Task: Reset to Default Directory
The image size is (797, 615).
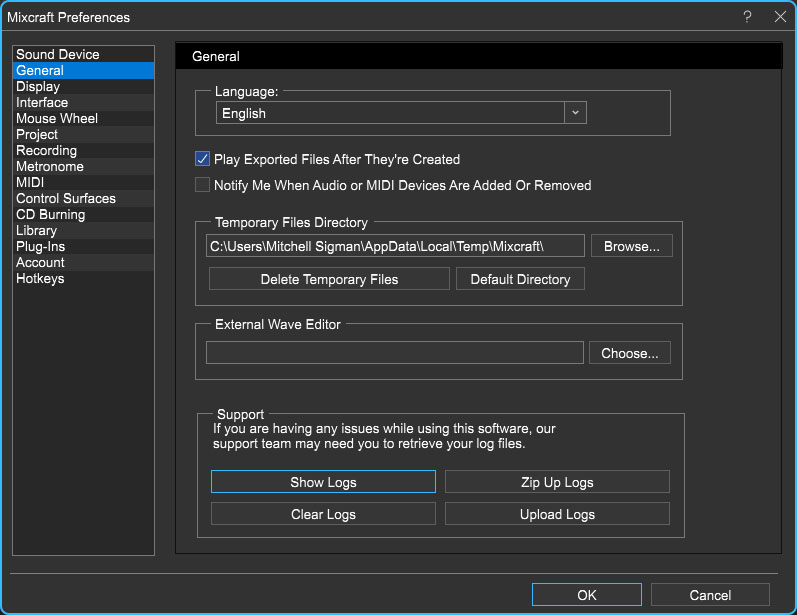Action: [520, 279]
